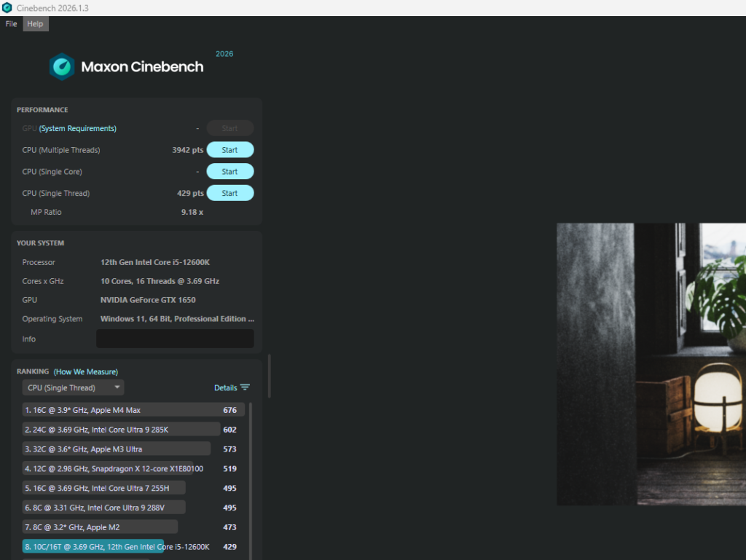Click the 3942 pts multi-thread score

click(187, 150)
